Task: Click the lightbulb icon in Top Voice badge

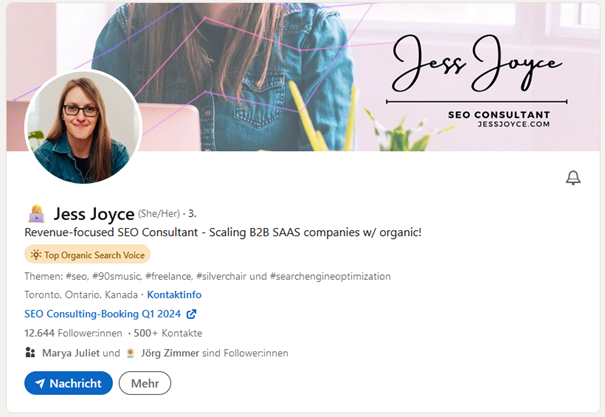Action: coord(36,255)
